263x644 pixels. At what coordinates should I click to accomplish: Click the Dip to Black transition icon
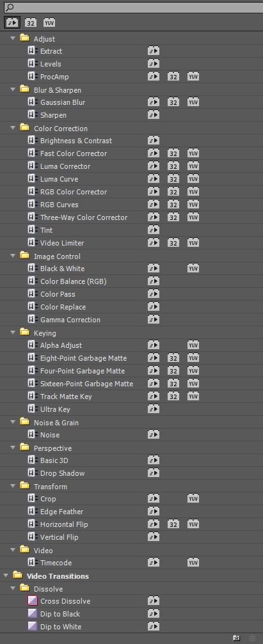33,613
